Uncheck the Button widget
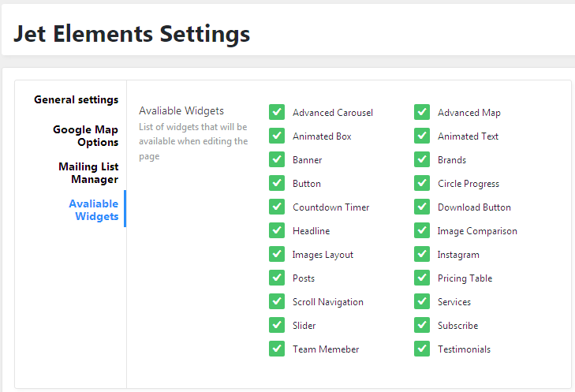Screen dimensions: 575x392 [277, 183]
